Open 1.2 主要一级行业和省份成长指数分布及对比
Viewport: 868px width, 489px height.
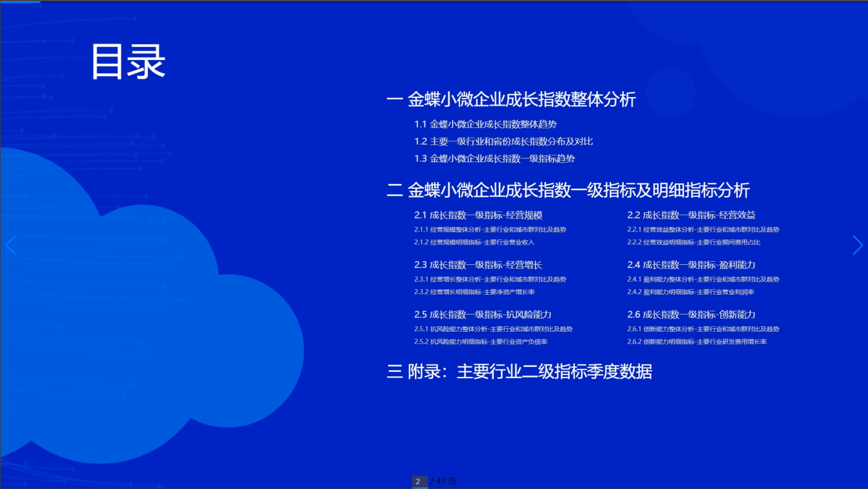[x=503, y=142]
